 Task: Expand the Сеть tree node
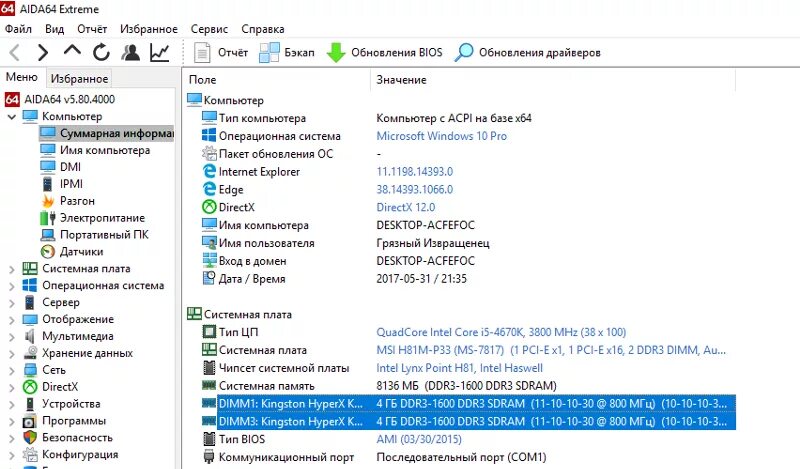(12, 370)
